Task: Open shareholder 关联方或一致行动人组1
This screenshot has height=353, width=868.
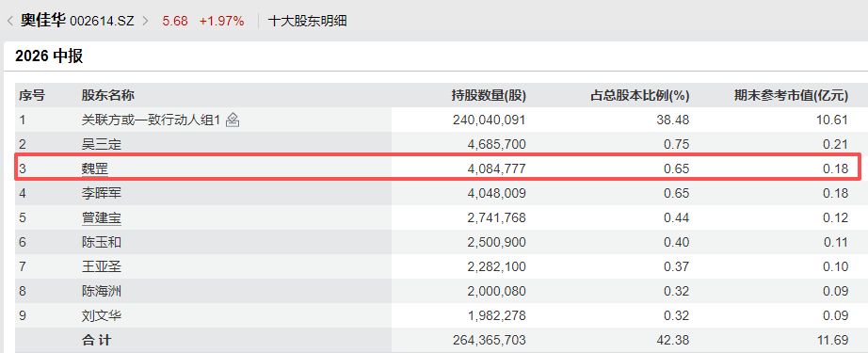Action: click(x=152, y=120)
